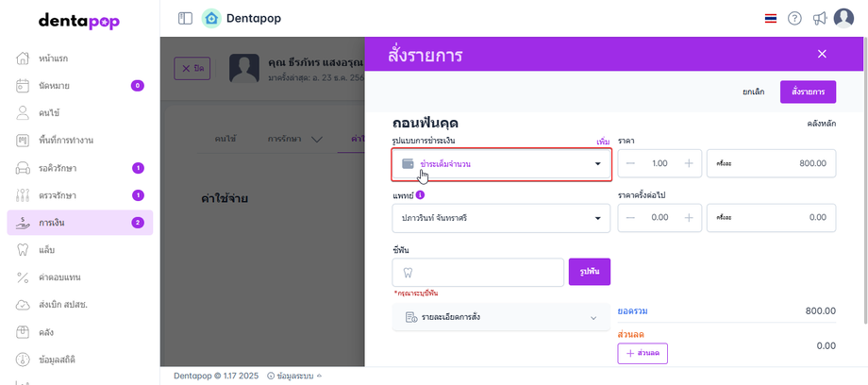
Task: Open the user profile avatar
Action: click(x=843, y=18)
